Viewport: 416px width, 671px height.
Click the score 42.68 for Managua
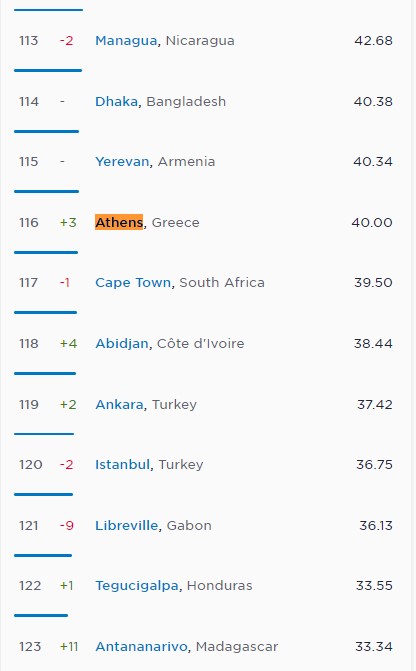tap(373, 41)
